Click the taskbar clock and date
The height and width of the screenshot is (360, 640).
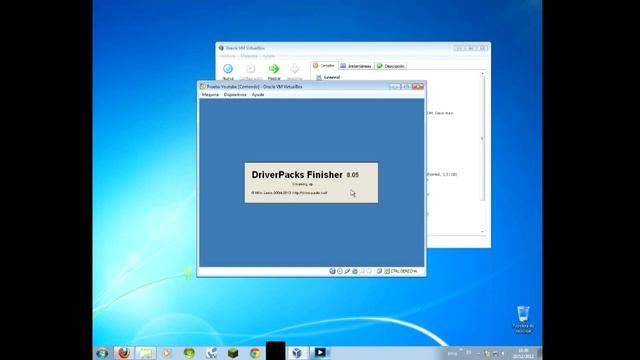523,353
